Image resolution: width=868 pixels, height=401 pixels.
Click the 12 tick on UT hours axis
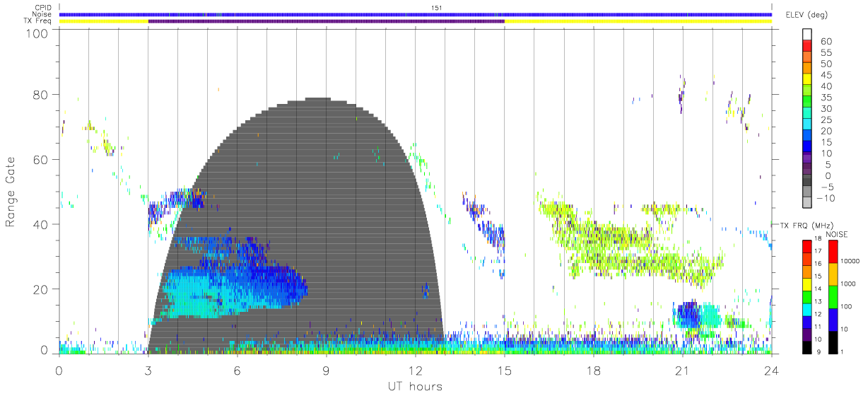pos(416,370)
